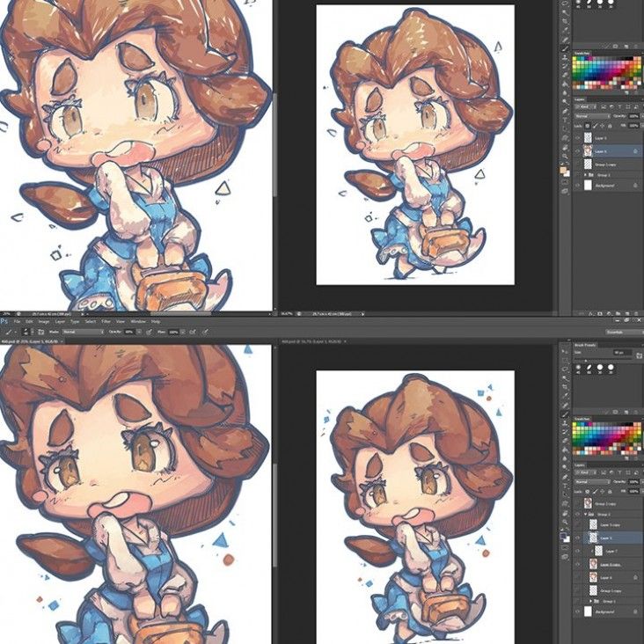Add layer mask icon in upper Layers panel
Screen dimensions: 644x644
tap(600, 313)
